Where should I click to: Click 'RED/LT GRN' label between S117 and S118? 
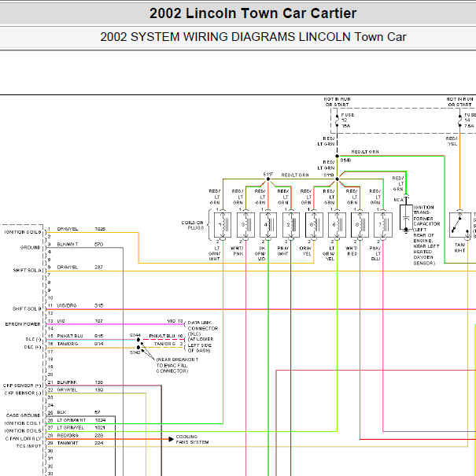click(295, 175)
